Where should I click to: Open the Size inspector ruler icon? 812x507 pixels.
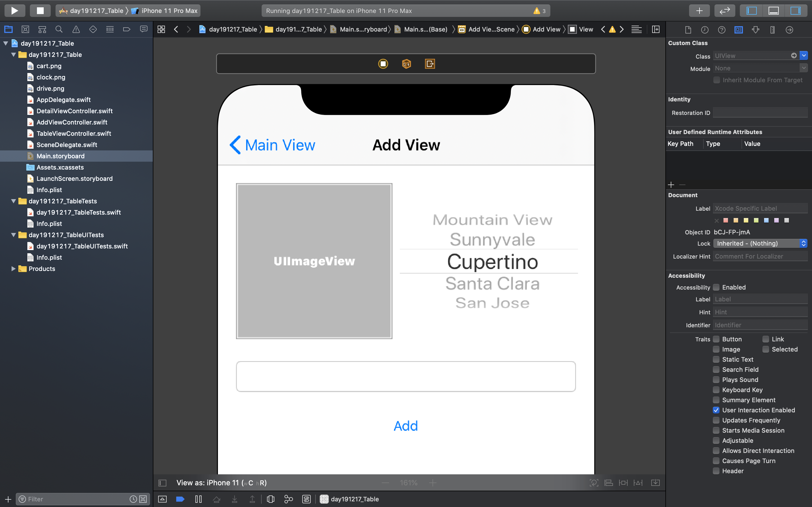(x=773, y=30)
